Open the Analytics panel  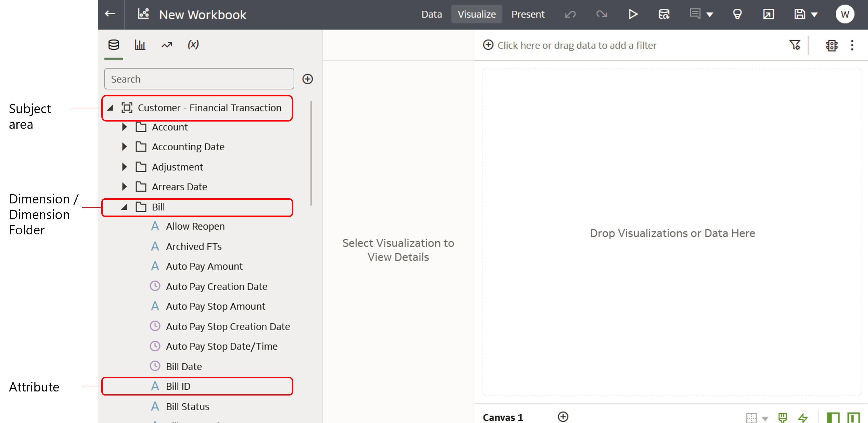click(x=167, y=44)
